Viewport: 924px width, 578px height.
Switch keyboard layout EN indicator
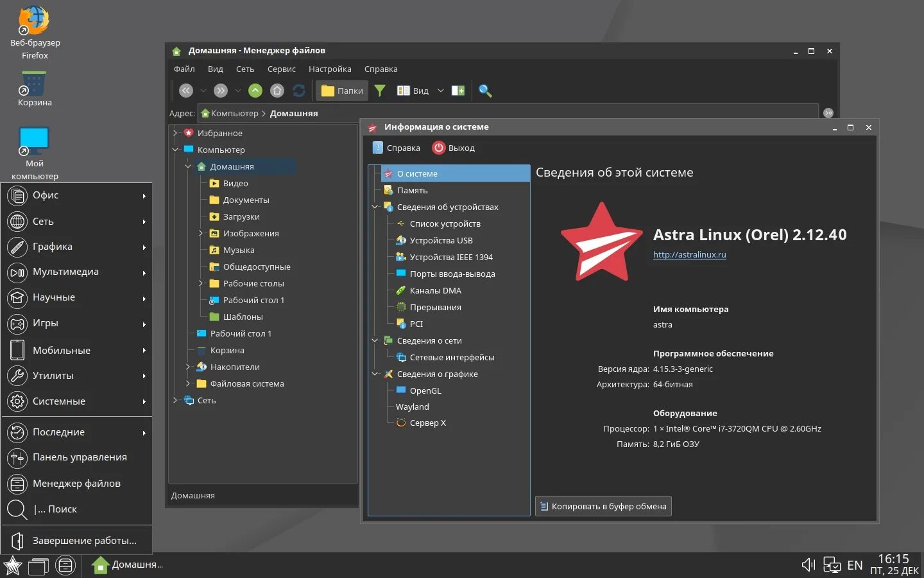coord(855,565)
